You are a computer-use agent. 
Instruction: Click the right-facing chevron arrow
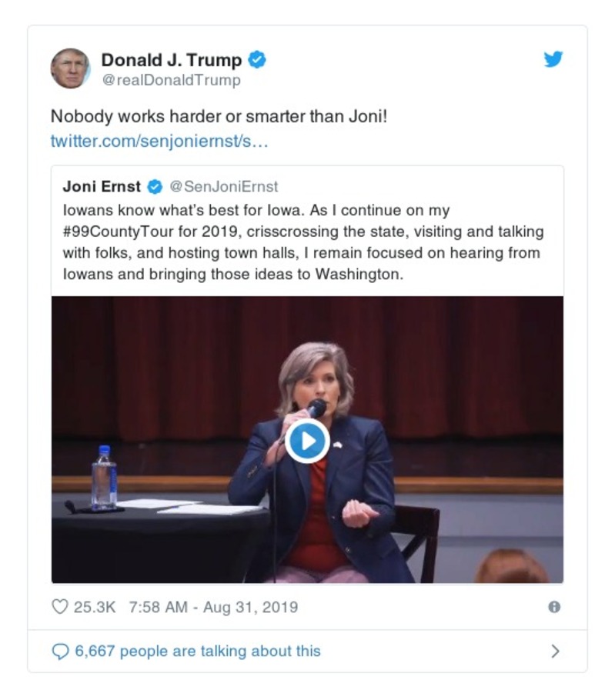click(553, 651)
